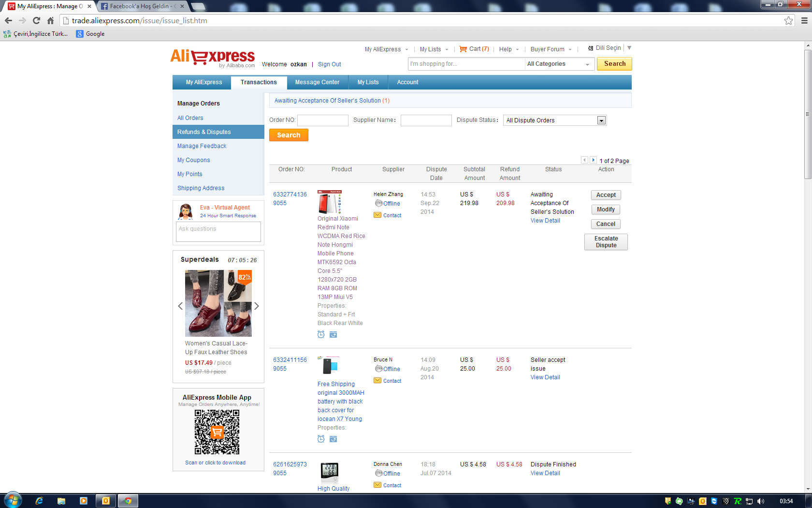The width and height of the screenshot is (812, 508).
Task: Open the My AliExpress navigation tab
Action: (x=204, y=82)
